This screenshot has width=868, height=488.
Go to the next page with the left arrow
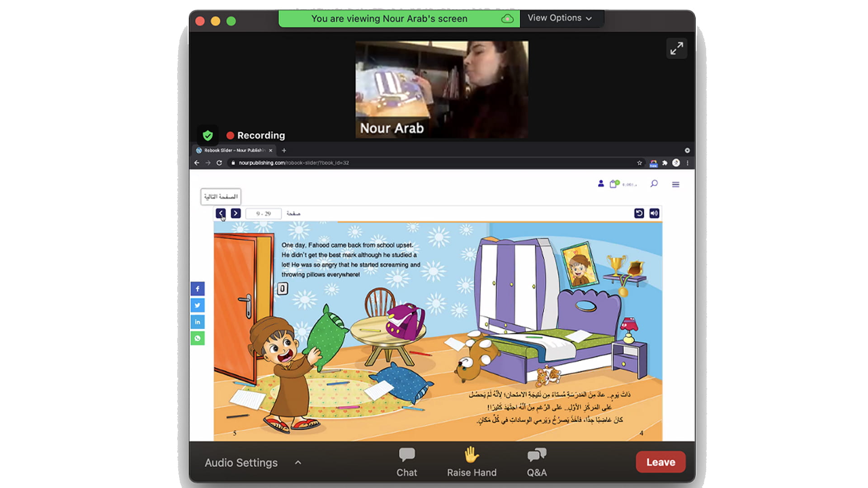click(x=221, y=213)
